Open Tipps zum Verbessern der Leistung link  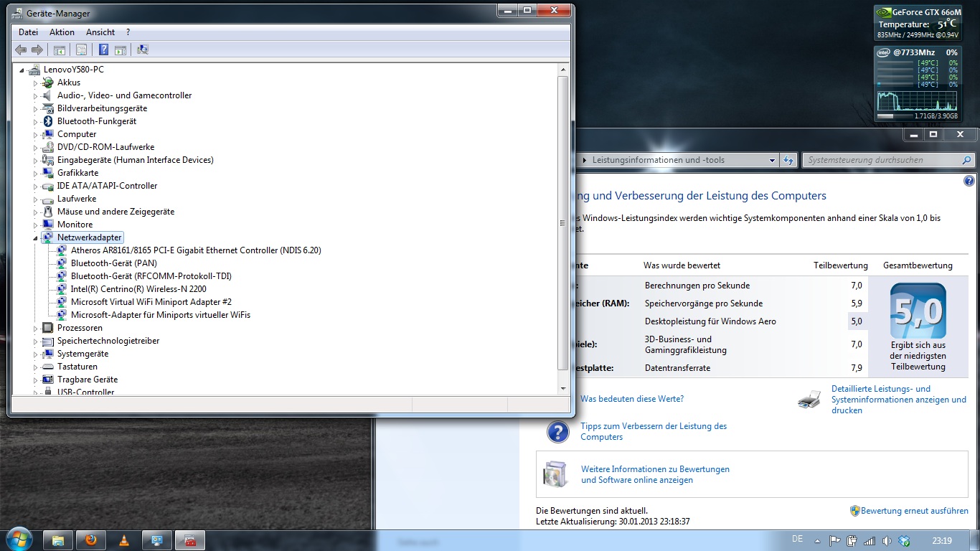click(654, 431)
